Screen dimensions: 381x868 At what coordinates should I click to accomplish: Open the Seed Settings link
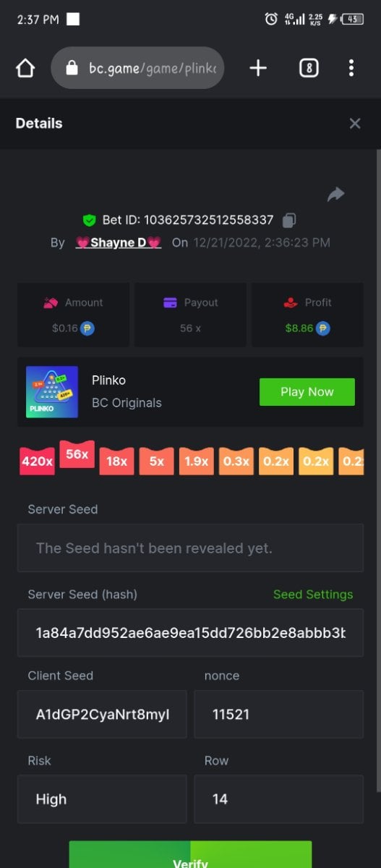[x=313, y=595]
